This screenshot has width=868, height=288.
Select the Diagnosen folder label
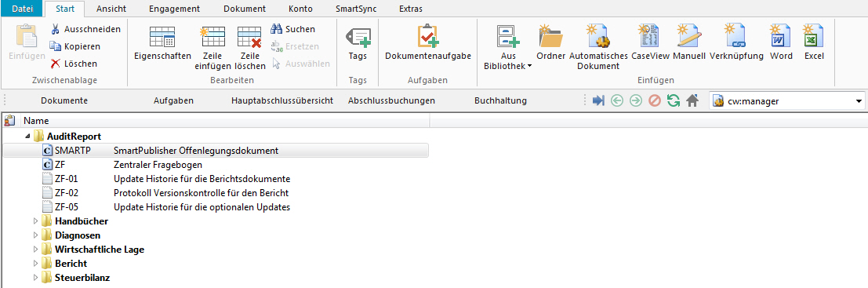point(78,235)
